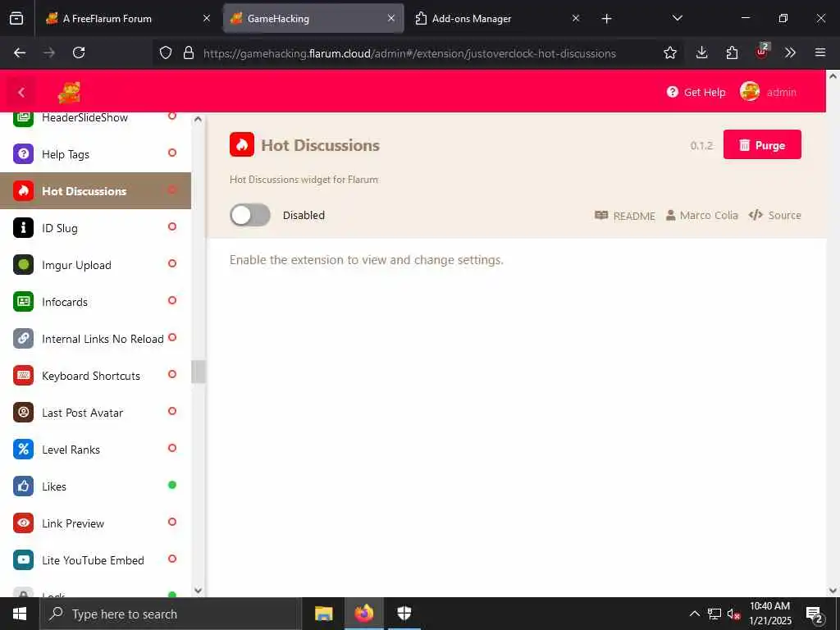Select Lite YouTube Embed in the sidebar
The image size is (840, 630).
95,560
